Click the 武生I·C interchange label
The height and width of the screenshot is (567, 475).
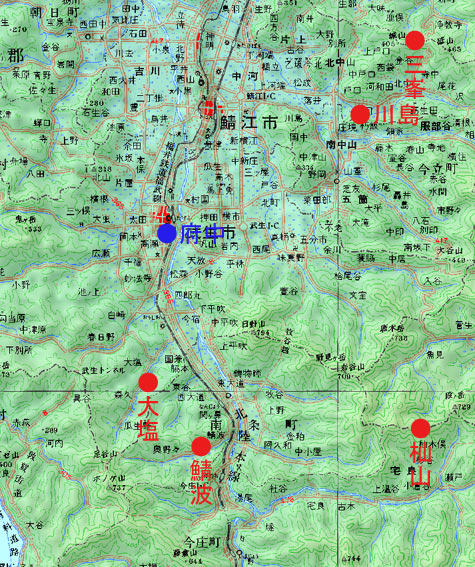[x=264, y=226]
